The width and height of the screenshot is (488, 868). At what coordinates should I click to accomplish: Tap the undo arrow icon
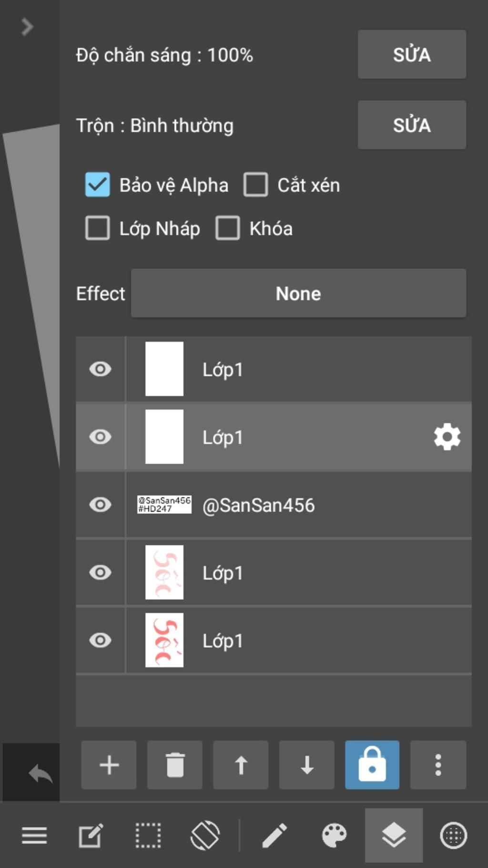pyautogui.click(x=40, y=774)
